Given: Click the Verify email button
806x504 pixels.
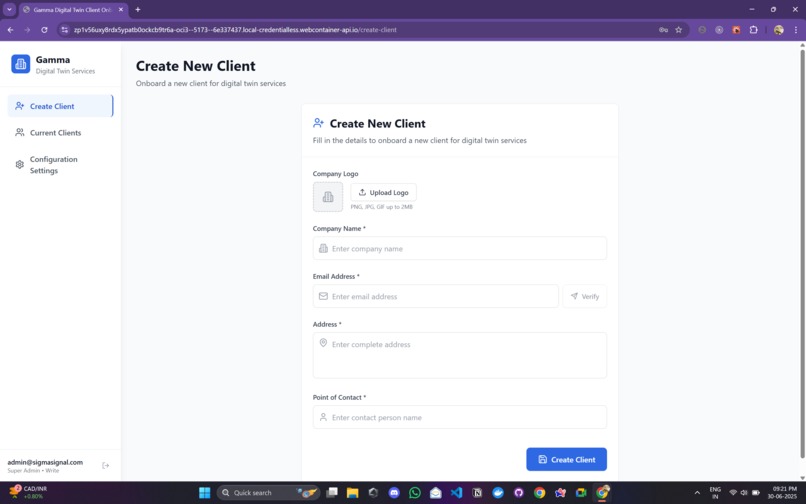Looking at the screenshot, I should click(584, 296).
